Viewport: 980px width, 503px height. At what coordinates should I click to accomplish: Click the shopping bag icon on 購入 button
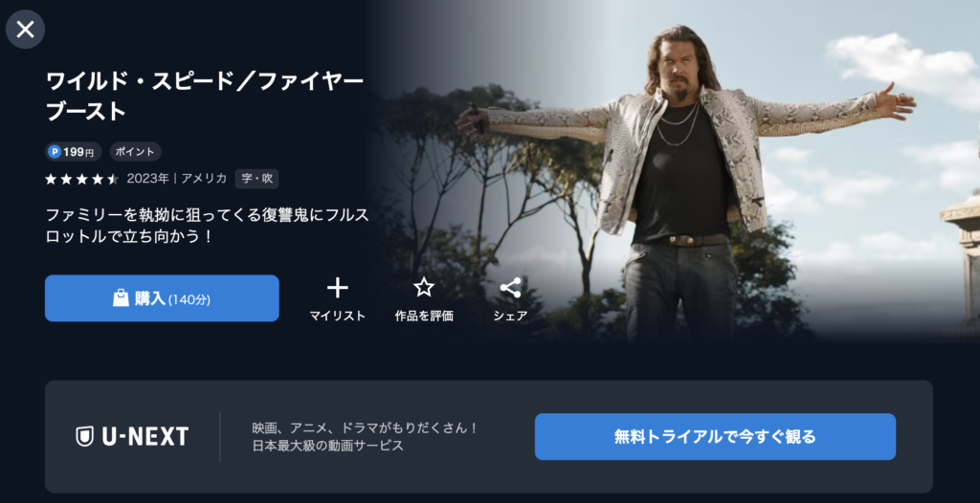pos(121,298)
